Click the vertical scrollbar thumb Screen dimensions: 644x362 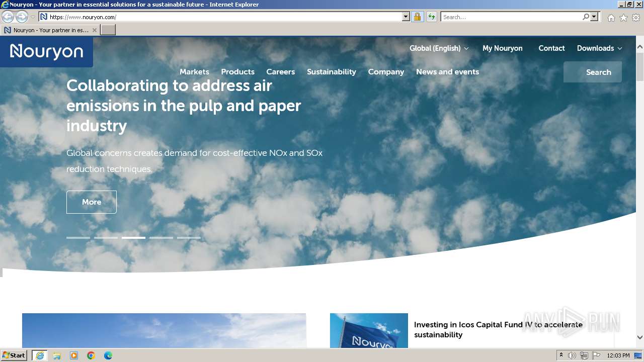click(640, 67)
